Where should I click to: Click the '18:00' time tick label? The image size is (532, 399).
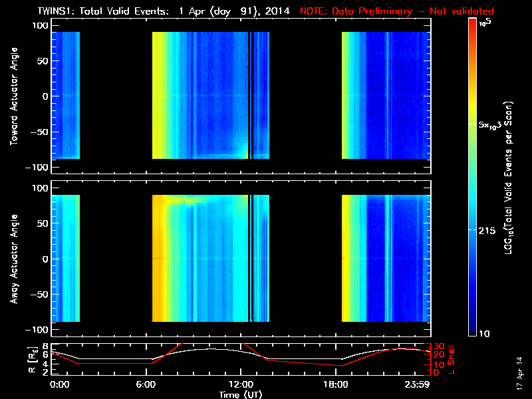pos(336,384)
